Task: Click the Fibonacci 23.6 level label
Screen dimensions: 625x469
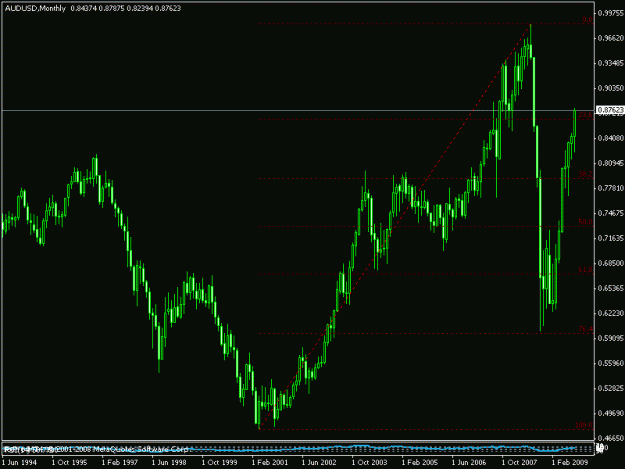Action: [x=586, y=115]
